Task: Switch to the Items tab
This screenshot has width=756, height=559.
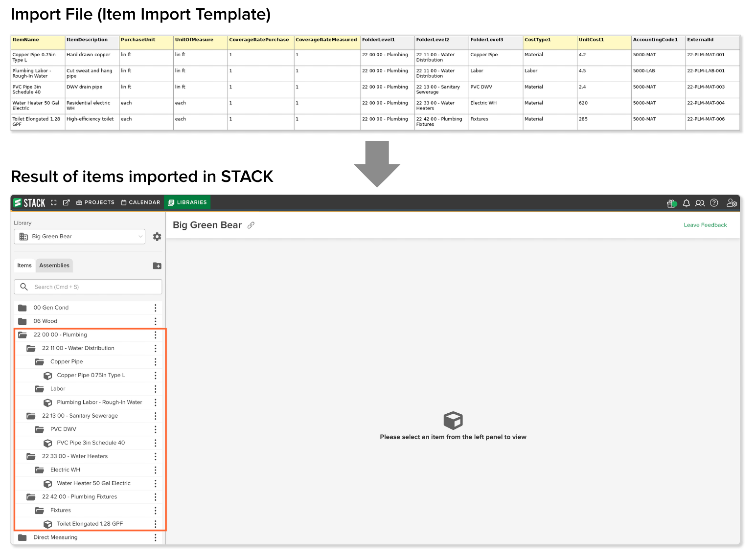Action: (x=24, y=266)
